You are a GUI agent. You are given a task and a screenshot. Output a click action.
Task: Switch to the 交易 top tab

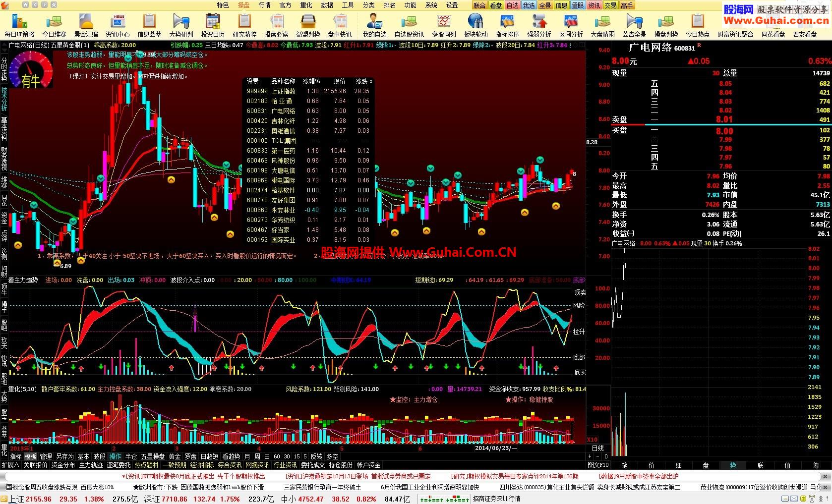point(610,5)
